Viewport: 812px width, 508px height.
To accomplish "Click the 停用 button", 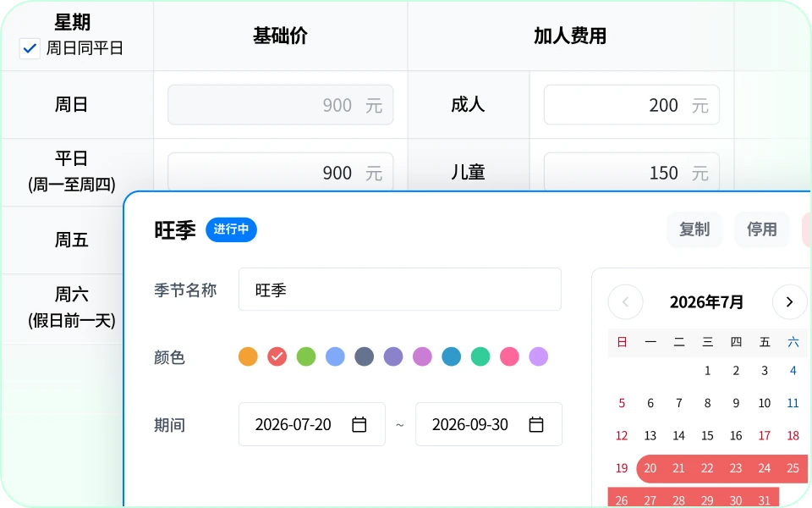I will click(x=762, y=229).
